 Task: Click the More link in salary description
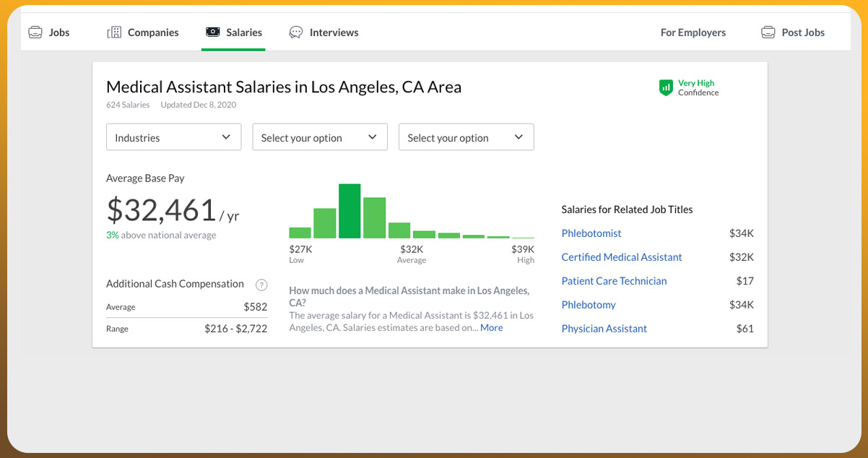pyautogui.click(x=491, y=328)
